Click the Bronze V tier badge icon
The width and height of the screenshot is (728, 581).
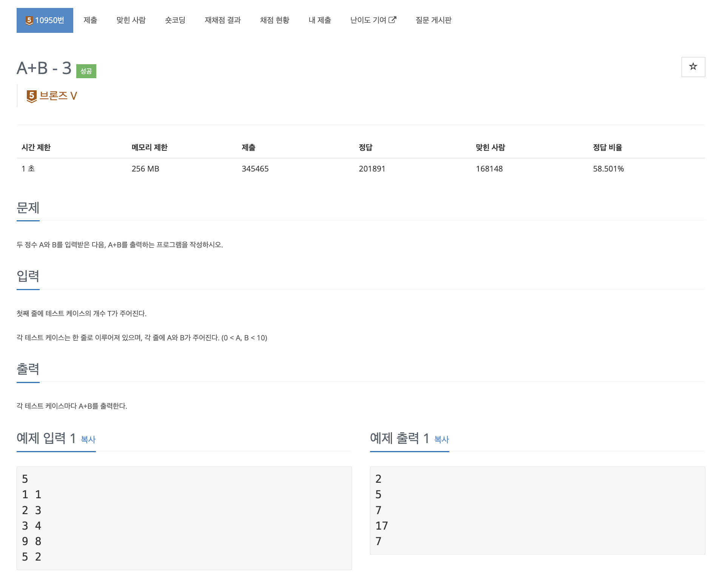click(32, 96)
